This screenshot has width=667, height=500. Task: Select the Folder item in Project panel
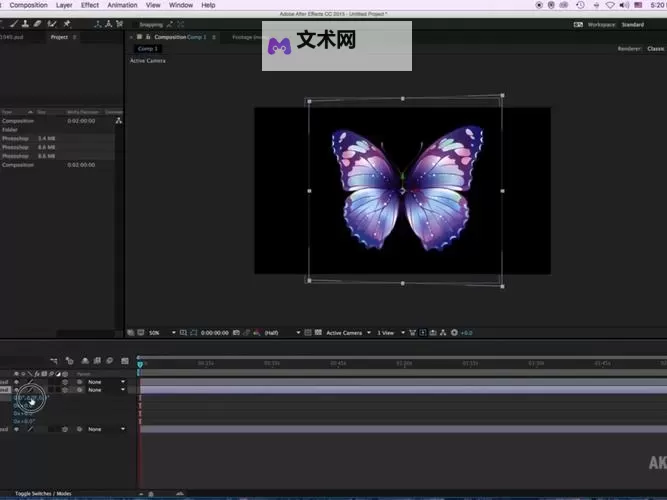pos(10,130)
